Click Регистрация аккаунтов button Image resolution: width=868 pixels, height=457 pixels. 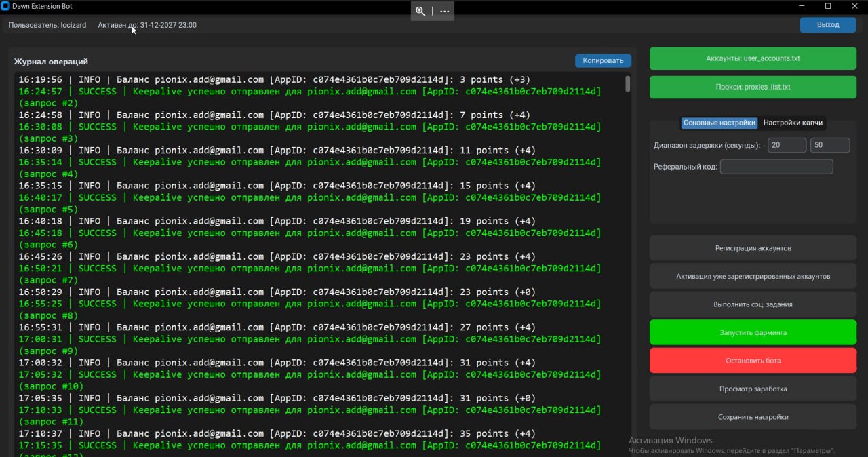(x=753, y=248)
